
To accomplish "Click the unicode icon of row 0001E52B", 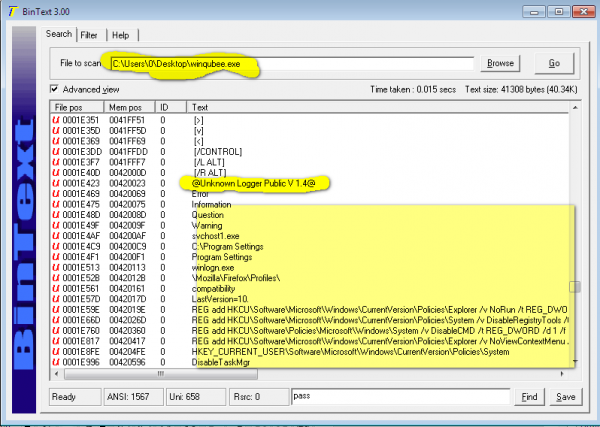I will click(x=56, y=278).
